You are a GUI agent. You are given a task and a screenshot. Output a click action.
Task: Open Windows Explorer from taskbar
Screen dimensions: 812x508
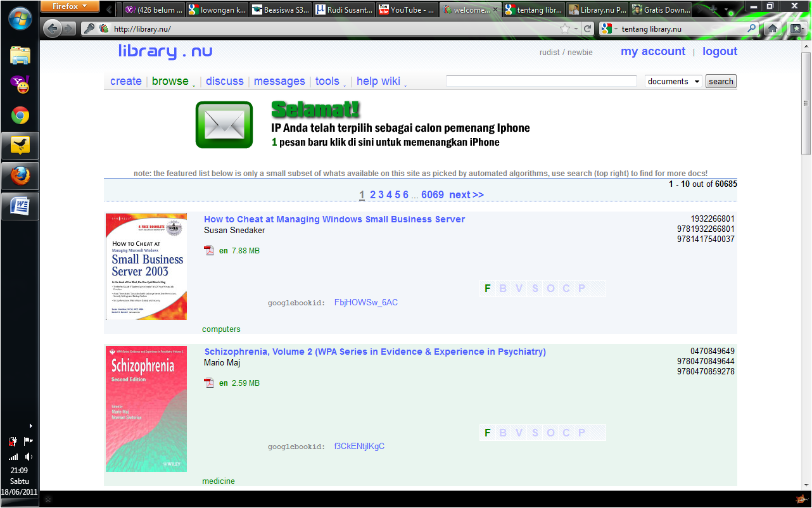[x=20, y=55]
